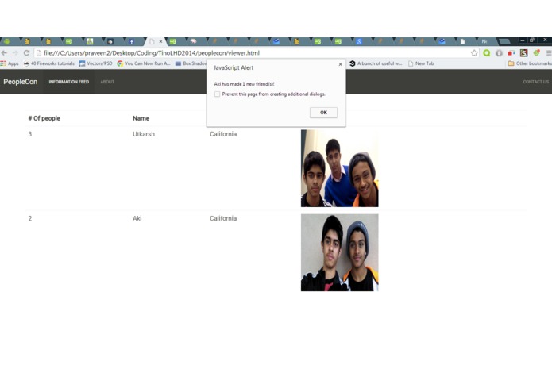
Task: Open the A bunch of useful w... bookmark
Action: (376, 63)
